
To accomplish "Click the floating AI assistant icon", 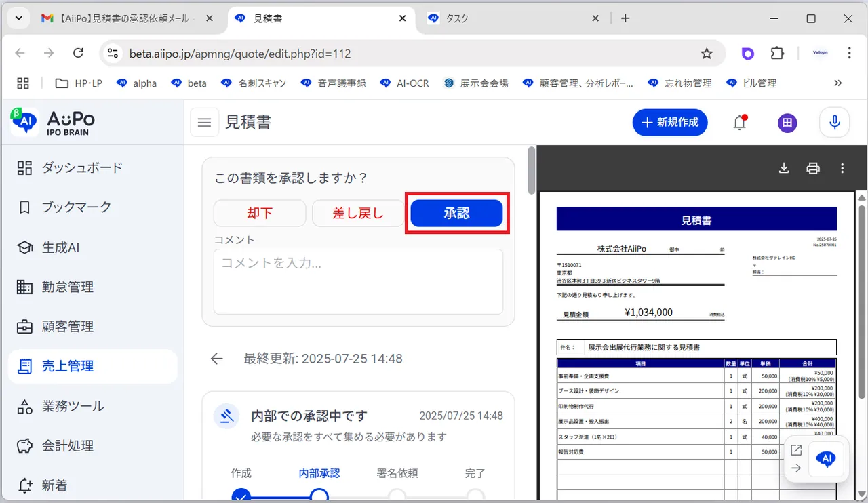I will tap(826, 459).
